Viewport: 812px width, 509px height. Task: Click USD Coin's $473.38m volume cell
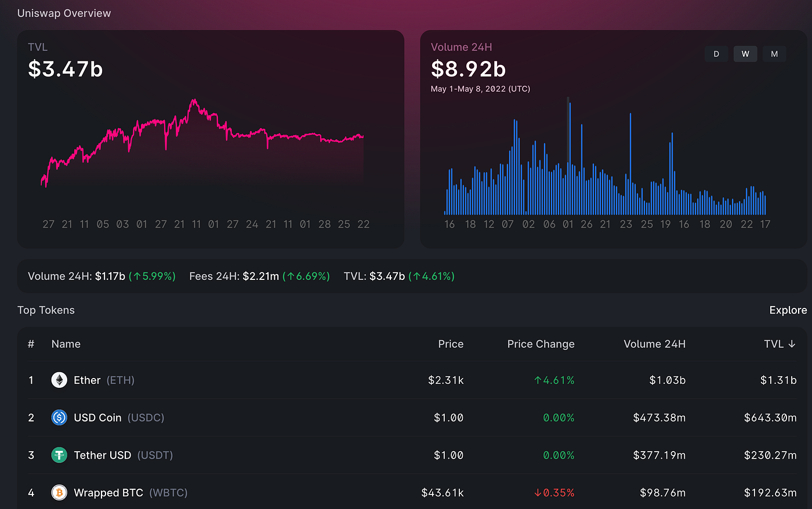pyautogui.click(x=659, y=417)
